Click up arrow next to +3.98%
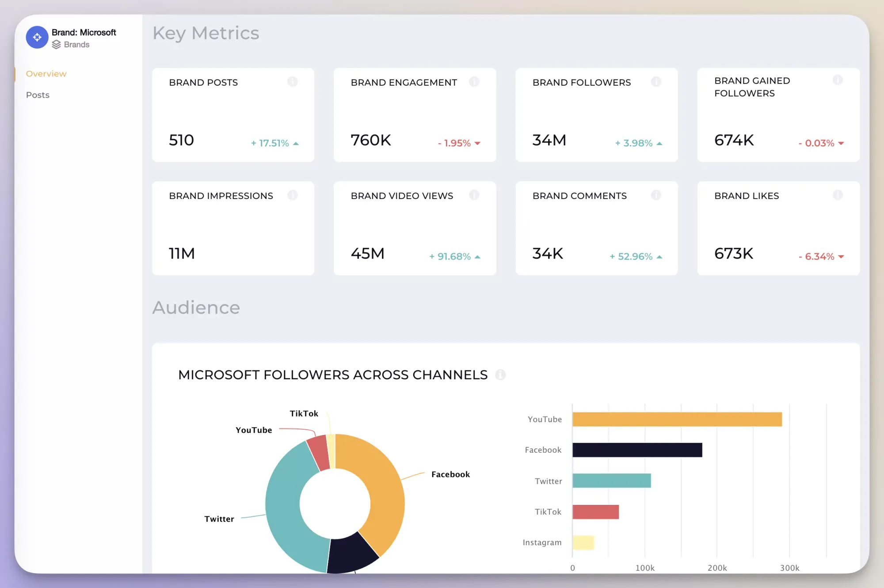This screenshot has height=588, width=884. tap(659, 144)
